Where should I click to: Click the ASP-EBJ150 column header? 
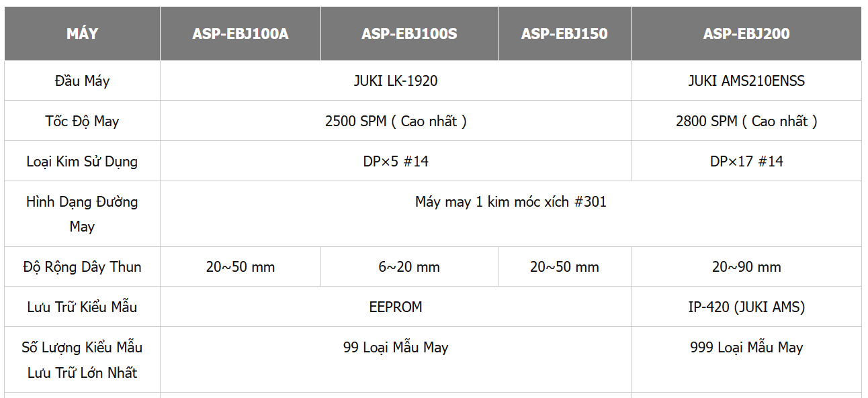[564, 34]
